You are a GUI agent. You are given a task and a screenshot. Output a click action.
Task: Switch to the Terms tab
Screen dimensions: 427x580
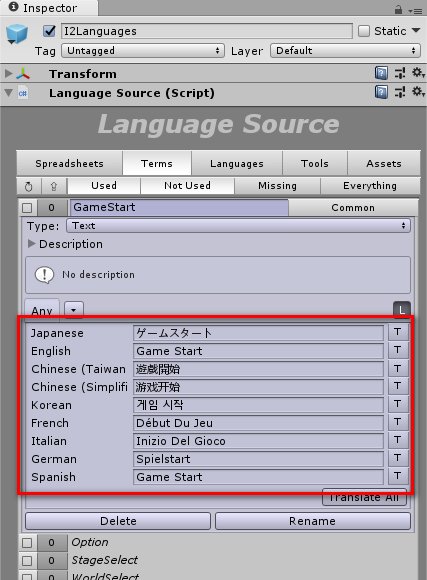(x=157, y=163)
